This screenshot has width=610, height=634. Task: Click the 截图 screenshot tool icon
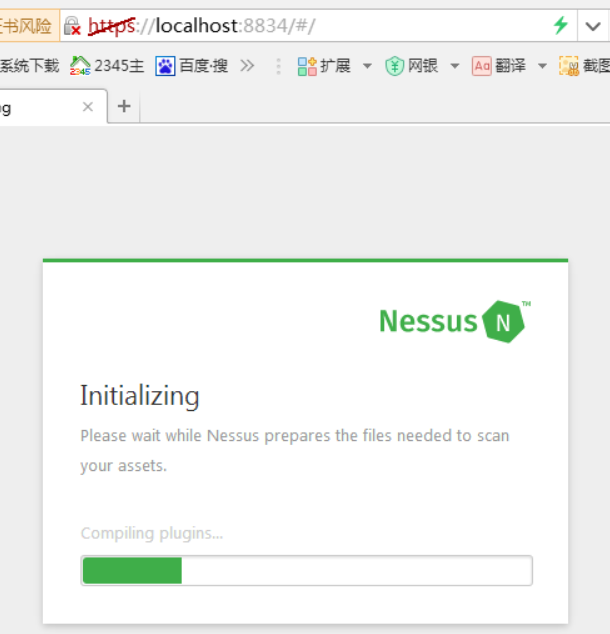pyautogui.click(x=569, y=66)
